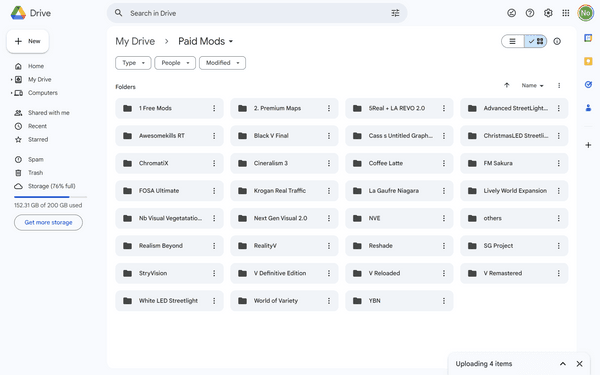Viewport: 600px width, 375px height.
Task: Reverse sort direction arrow
Action: pyautogui.click(x=507, y=85)
